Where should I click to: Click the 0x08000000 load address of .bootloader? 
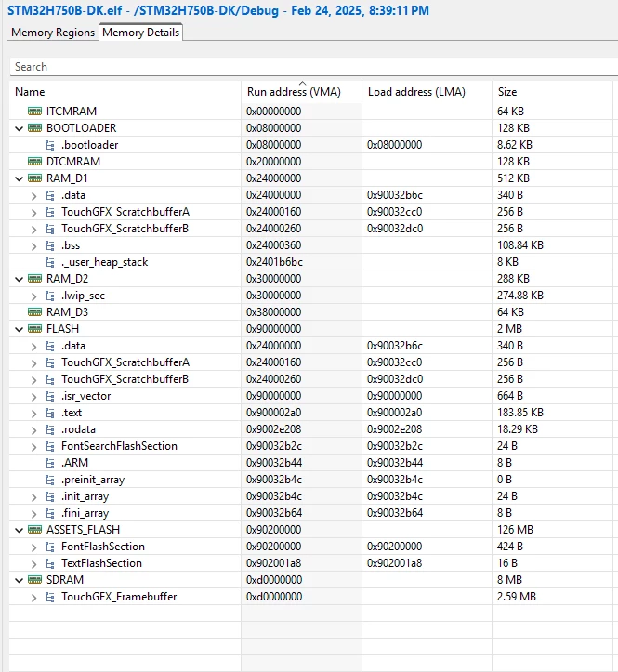[394, 145]
